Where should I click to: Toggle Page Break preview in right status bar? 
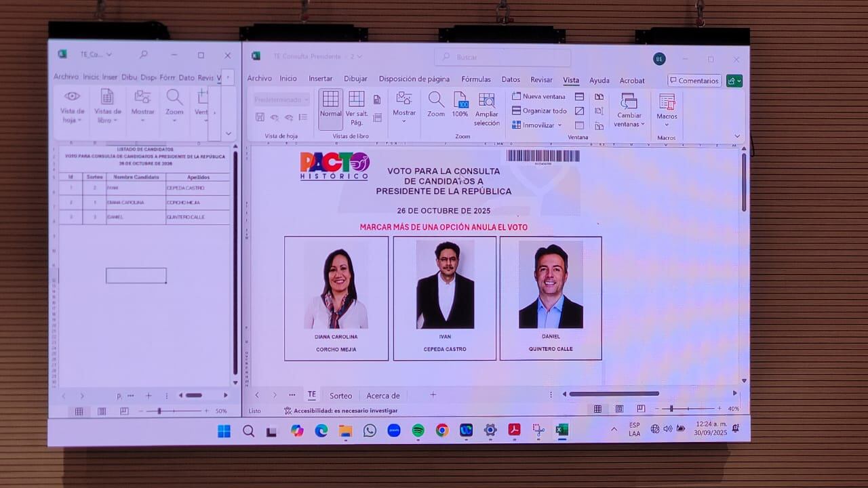pos(641,409)
